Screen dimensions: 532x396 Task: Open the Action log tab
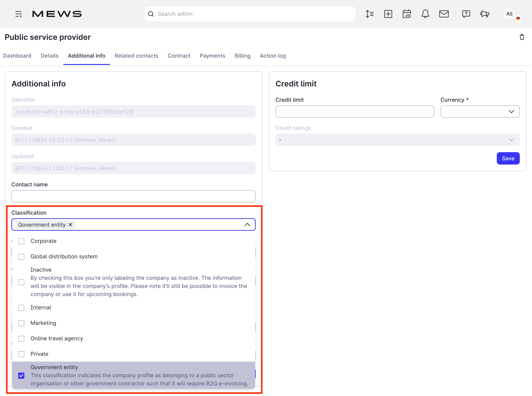273,56
